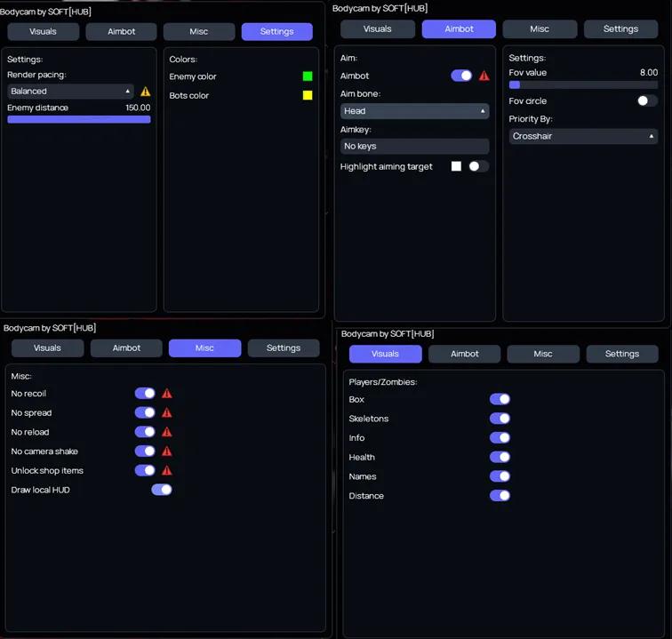Disable the No spread switch
This screenshot has width=672, height=639.
click(145, 412)
